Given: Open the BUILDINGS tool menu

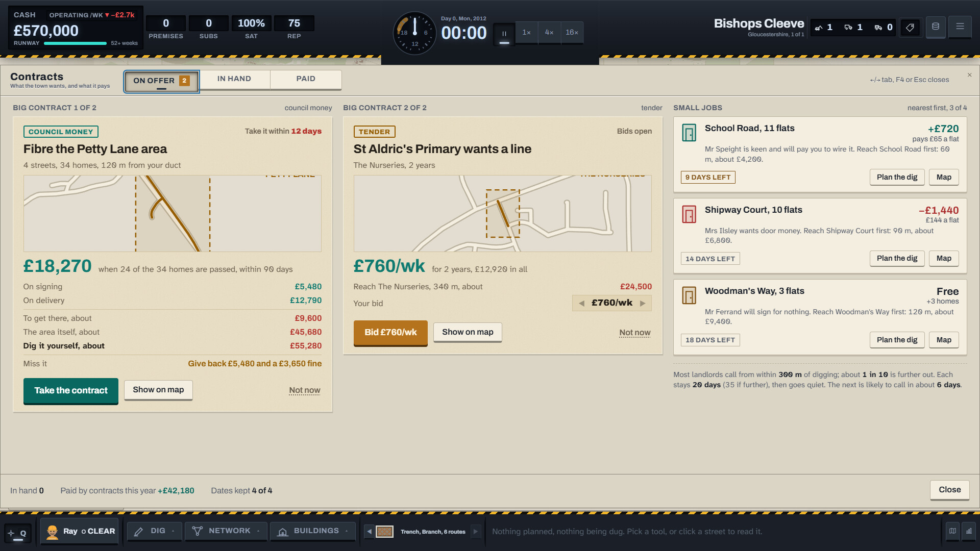Looking at the screenshot, I should coord(312,531).
